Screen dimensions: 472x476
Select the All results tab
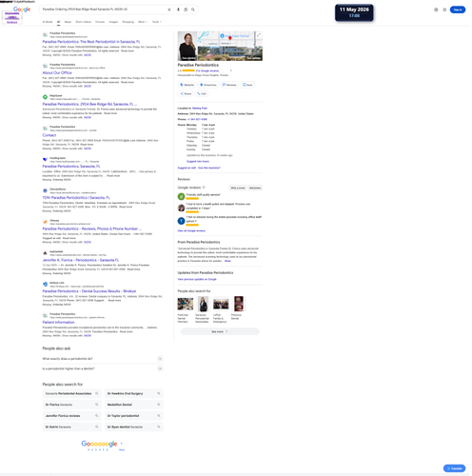pos(58,22)
